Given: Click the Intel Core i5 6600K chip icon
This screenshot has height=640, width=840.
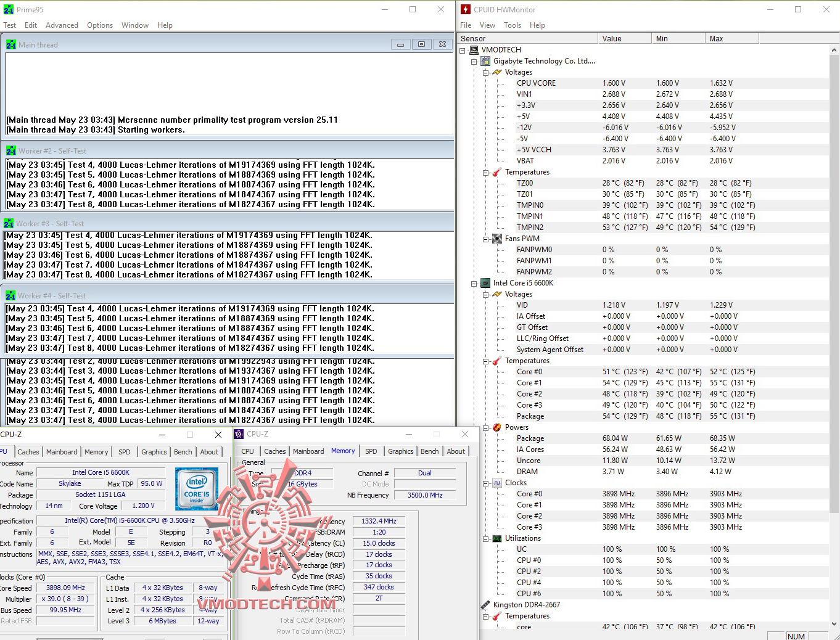Looking at the screenshot, I should tap(485, 283).
